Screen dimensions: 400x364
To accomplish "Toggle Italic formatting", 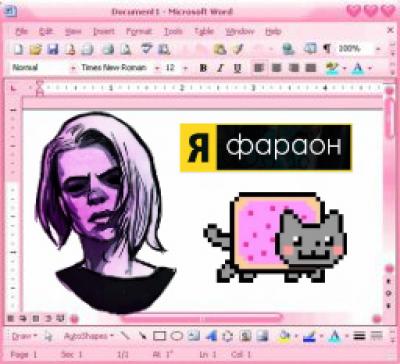I will 220,68.
